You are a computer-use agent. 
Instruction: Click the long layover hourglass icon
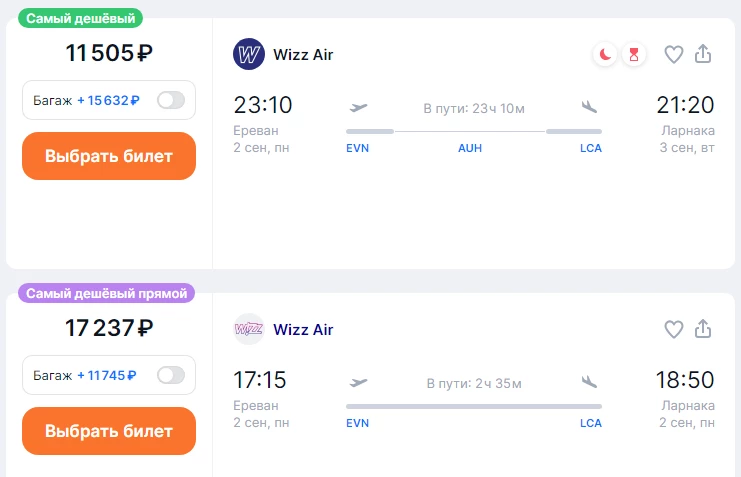point(634,54)
